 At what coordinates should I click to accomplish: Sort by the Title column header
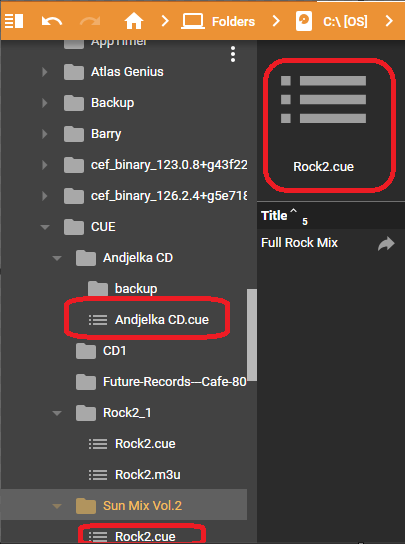pyautogui.click(x=274, y=216)
